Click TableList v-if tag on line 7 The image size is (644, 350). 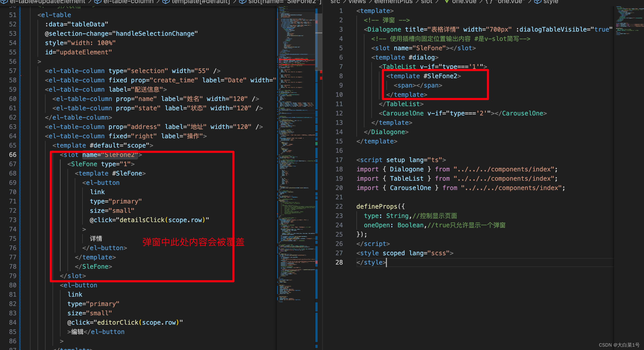click(433, 67)
